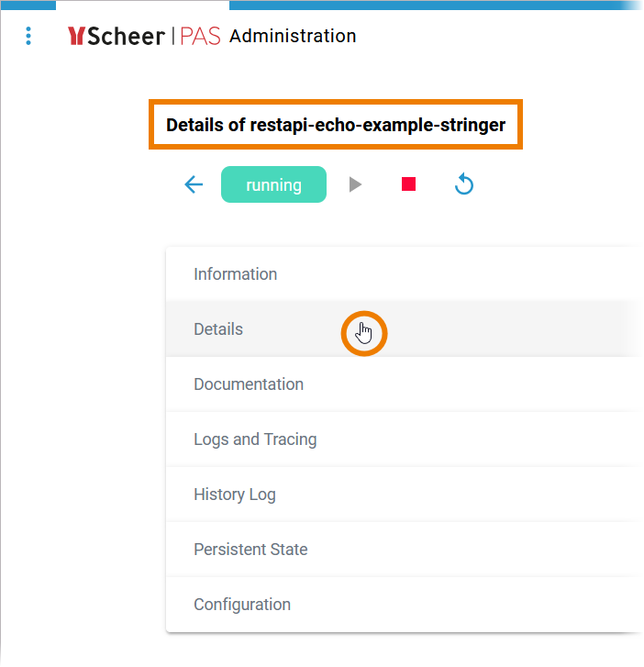
Task: Restart the service with the circular arrow
Action: pos(464,185)
